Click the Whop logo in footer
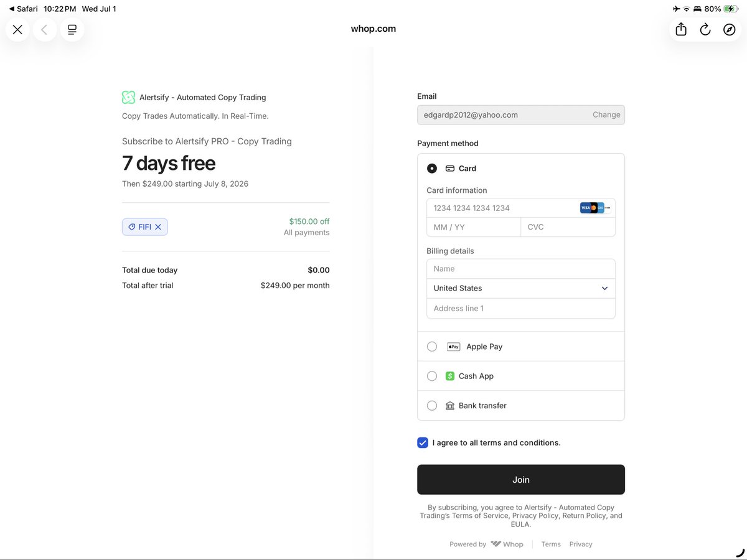Viewport: 747px width, 560px height. pyautogui.click(x=507, y=544)
